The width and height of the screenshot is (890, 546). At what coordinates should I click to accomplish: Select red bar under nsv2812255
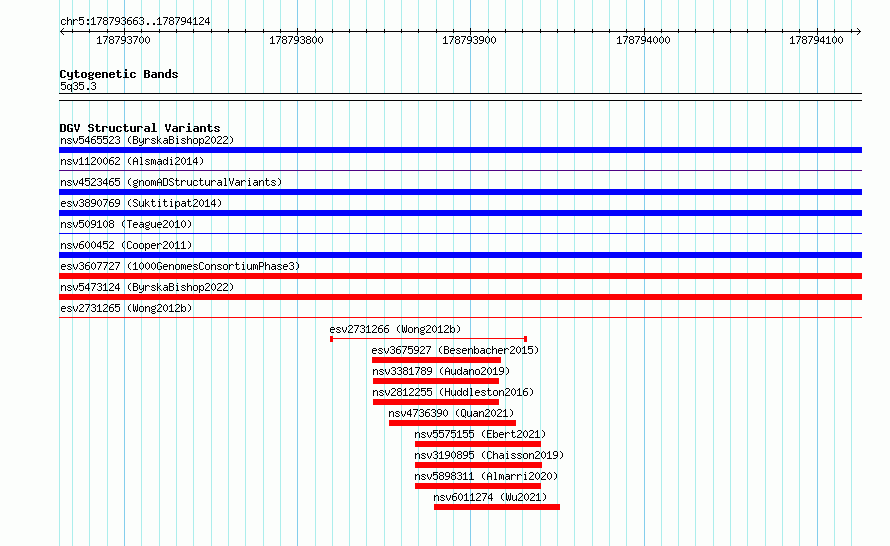point(436,402)
